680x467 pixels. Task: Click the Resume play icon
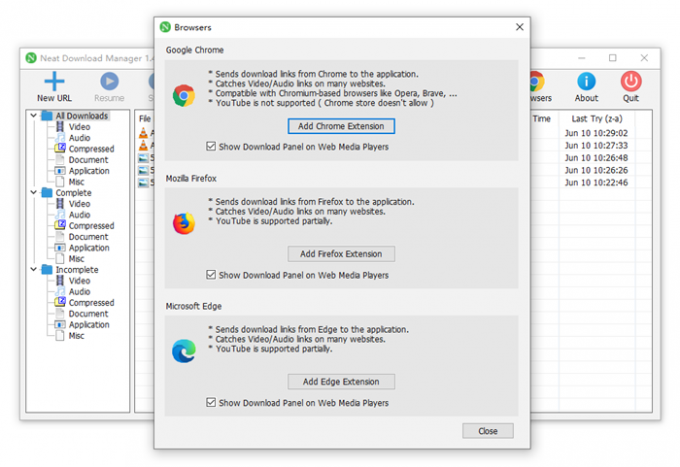(x=109, y=81)
